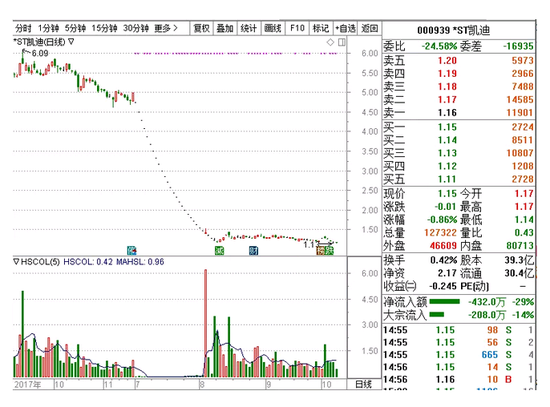Expand the *ST凯迪(日线) period dropdown triangle
Viewport: 550px width, 407px height.
point(71,42)
